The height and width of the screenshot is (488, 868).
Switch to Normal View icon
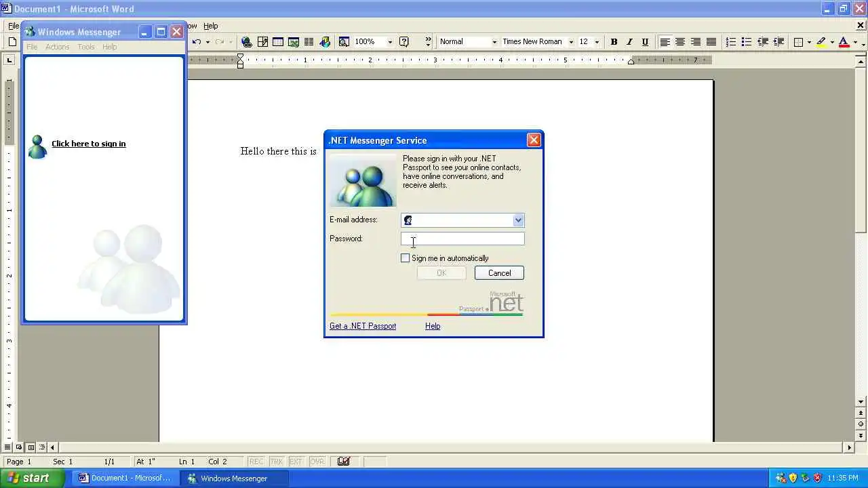(x=8, y=447)
